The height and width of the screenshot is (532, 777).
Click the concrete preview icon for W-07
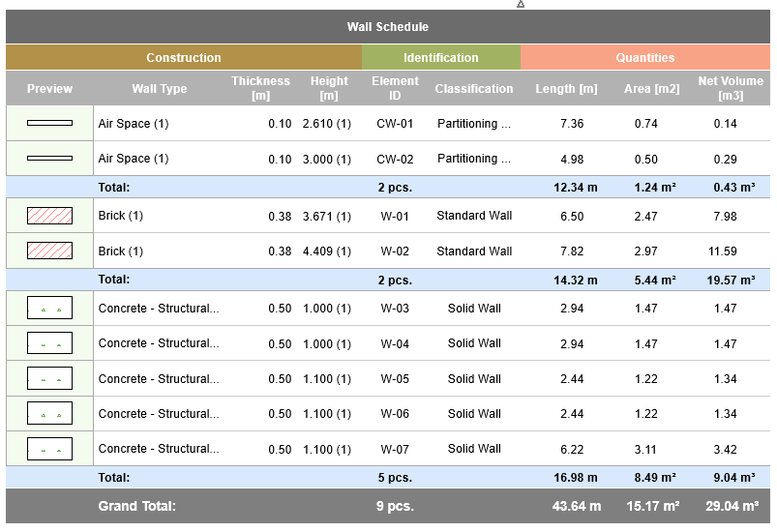49,449
